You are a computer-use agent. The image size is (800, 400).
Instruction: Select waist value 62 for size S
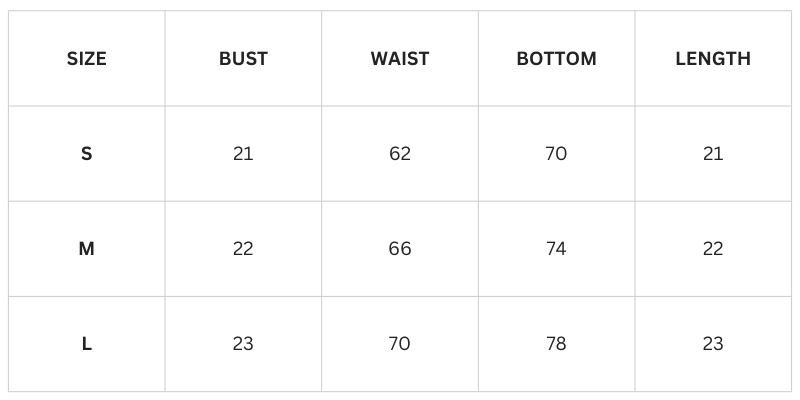[400, 154]
